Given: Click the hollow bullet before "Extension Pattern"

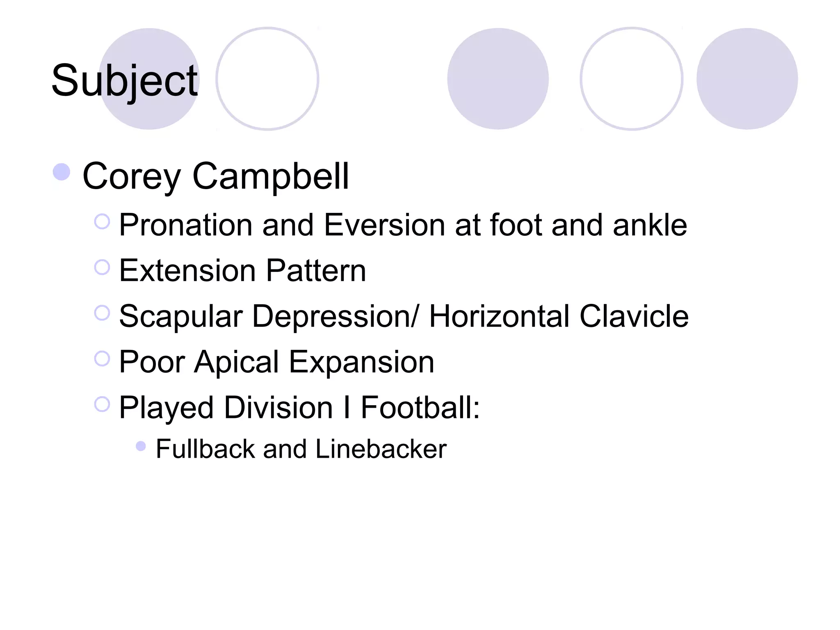Looking at the screenshot, I should [x=102, y=267].
